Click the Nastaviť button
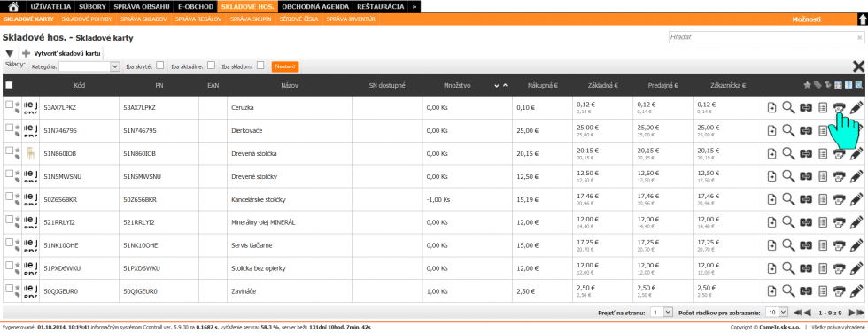 pyautogui.click(x=285, y=66)
